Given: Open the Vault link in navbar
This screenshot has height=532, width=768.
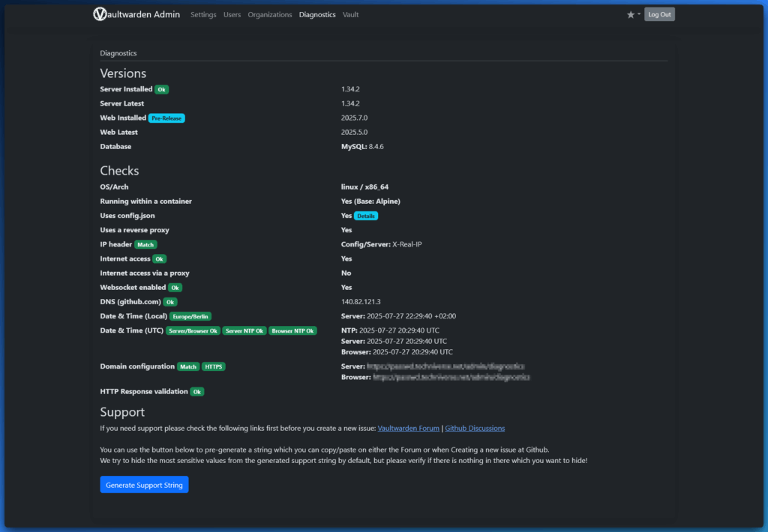Looking at the screenshot, I should (351, 15).
